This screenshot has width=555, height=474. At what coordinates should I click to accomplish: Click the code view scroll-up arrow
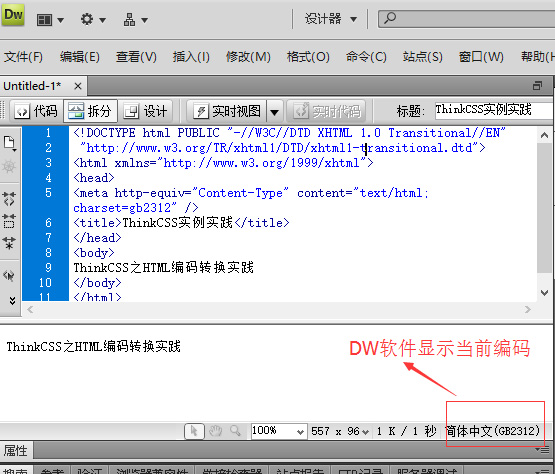tap(545, 135)
